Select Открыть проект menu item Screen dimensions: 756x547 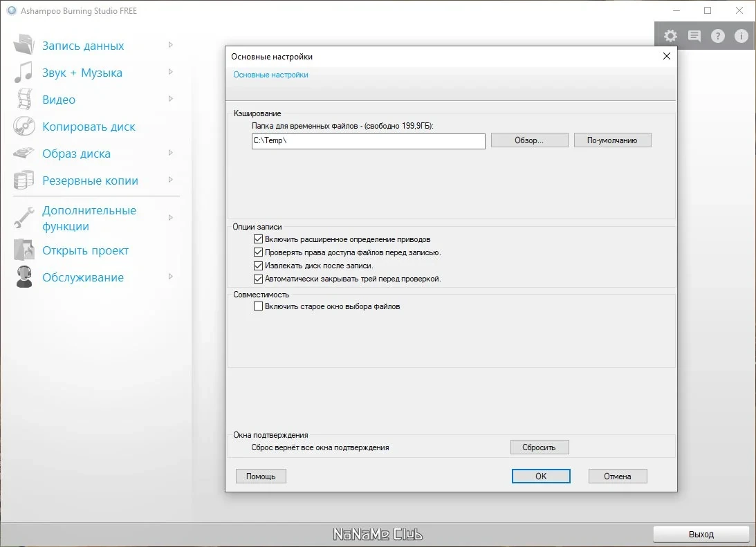tap(85, 250)
